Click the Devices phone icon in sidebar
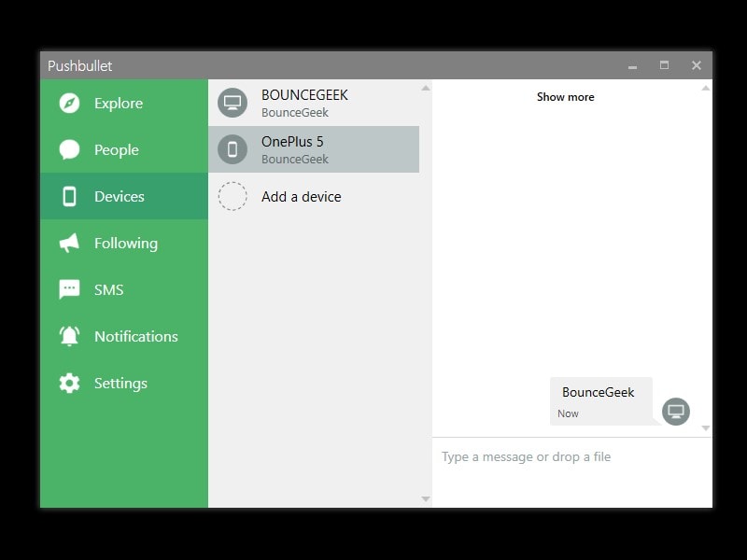This screenshot has height=560, width=747. click(x=69, y=196)
